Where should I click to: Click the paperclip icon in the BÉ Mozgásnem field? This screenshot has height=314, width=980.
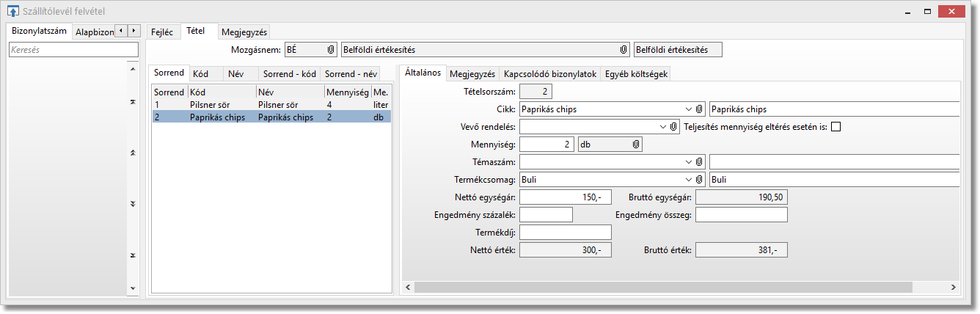[x=331, y=50]
